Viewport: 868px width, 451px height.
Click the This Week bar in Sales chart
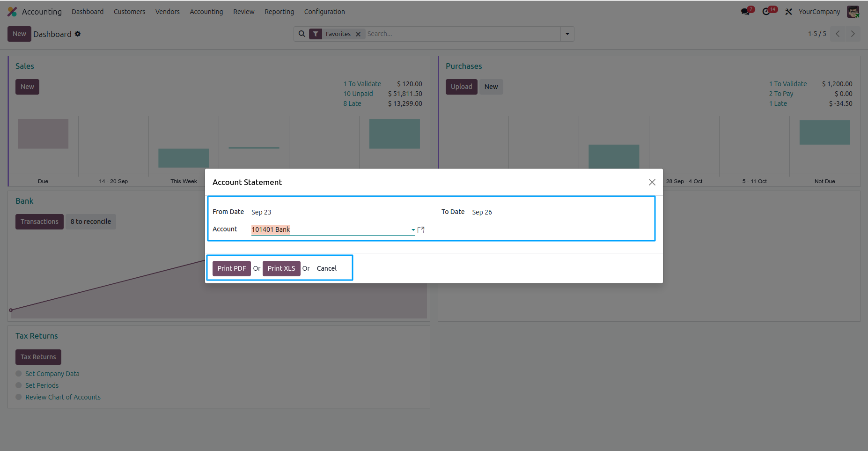pyautogui.click(x=184, y=158)
